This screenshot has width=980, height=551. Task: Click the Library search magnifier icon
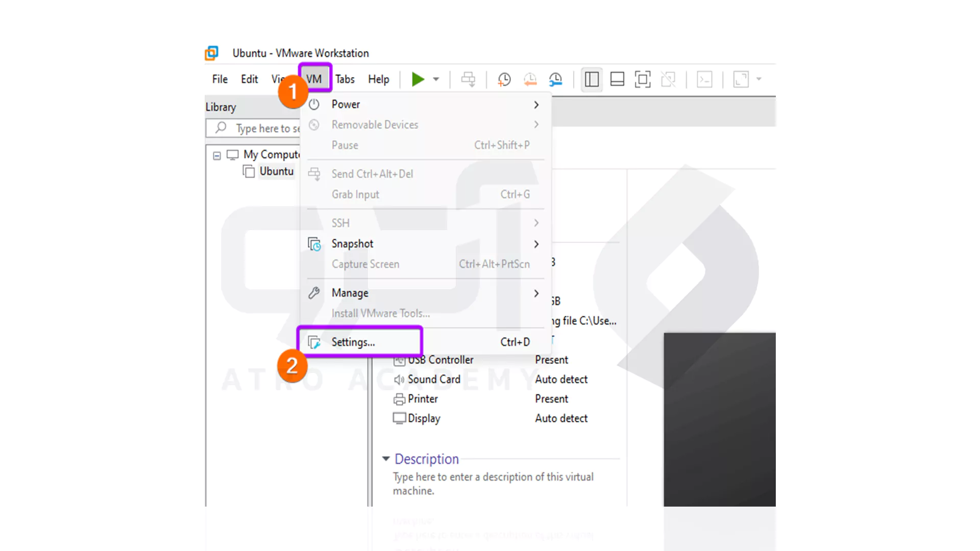click(x=221, y=128)
